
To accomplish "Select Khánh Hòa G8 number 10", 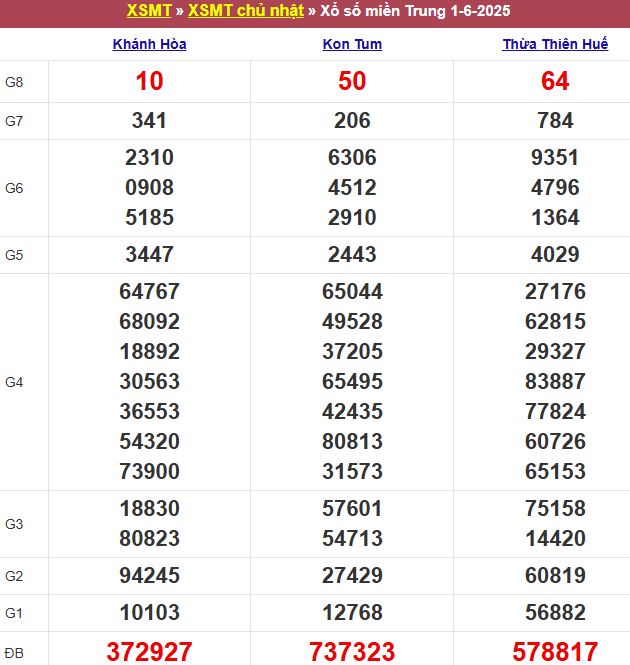I will tap(149, 81).
